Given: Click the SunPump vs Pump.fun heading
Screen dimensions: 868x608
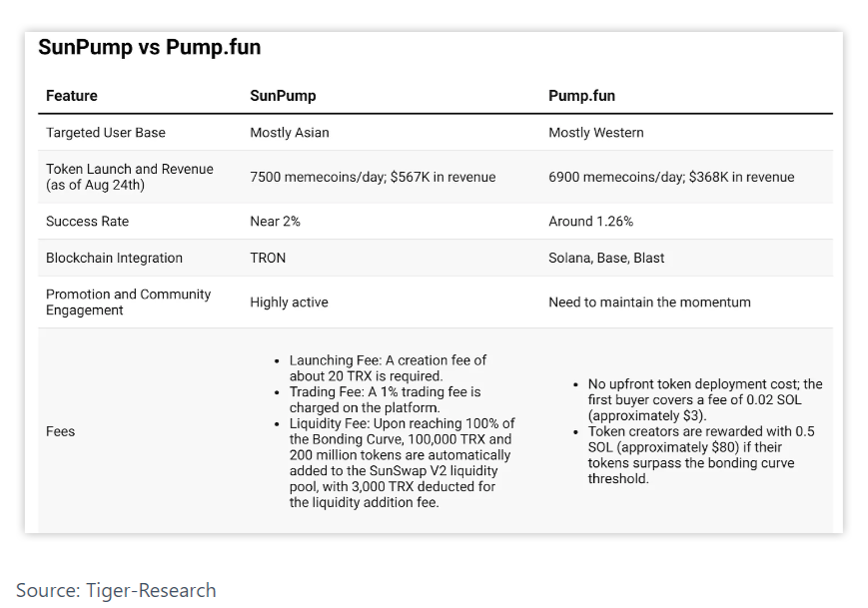Looking at the screenshot, I should pos(150,47).
